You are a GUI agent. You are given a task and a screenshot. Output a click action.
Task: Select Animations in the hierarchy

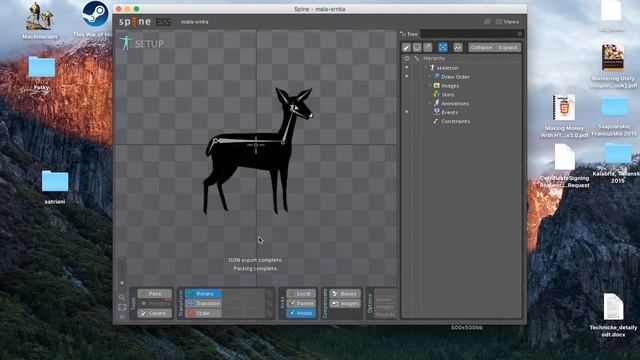[455, 103]
